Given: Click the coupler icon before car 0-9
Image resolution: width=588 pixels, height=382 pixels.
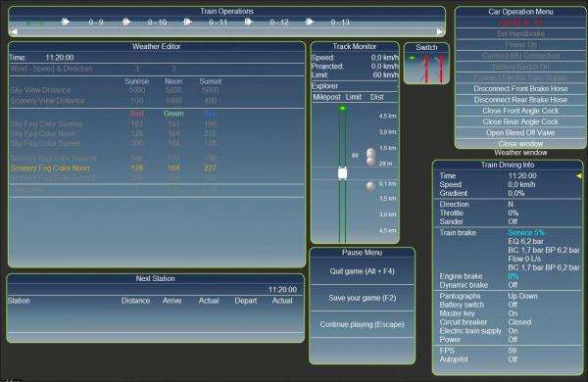Looking at the screenshot, I should click(66, 22).
